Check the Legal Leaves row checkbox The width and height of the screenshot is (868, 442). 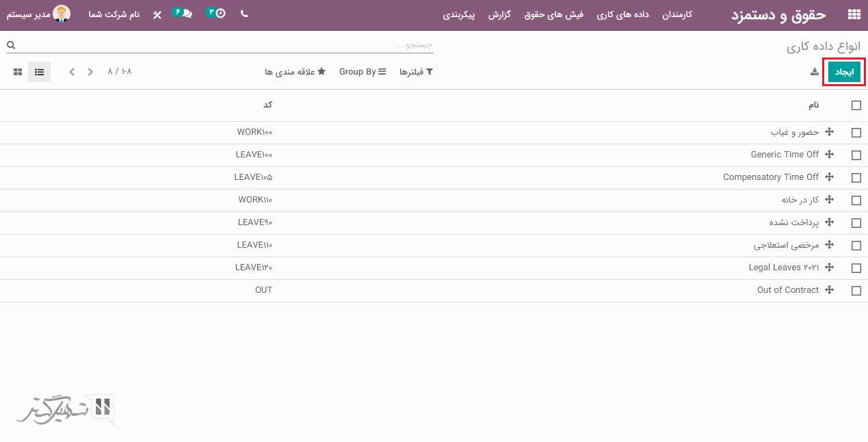point(856,268)
